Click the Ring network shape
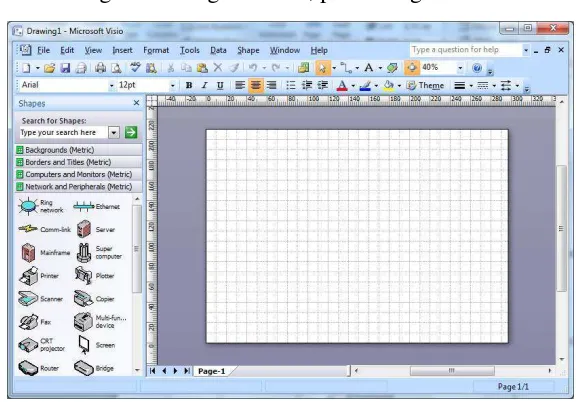The image size is (576, 402). point(41,206)
